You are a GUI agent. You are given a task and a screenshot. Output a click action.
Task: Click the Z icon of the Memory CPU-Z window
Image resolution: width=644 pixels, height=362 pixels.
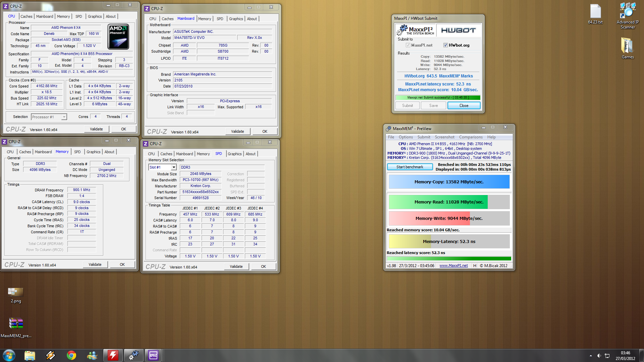[x=4, y=141]
